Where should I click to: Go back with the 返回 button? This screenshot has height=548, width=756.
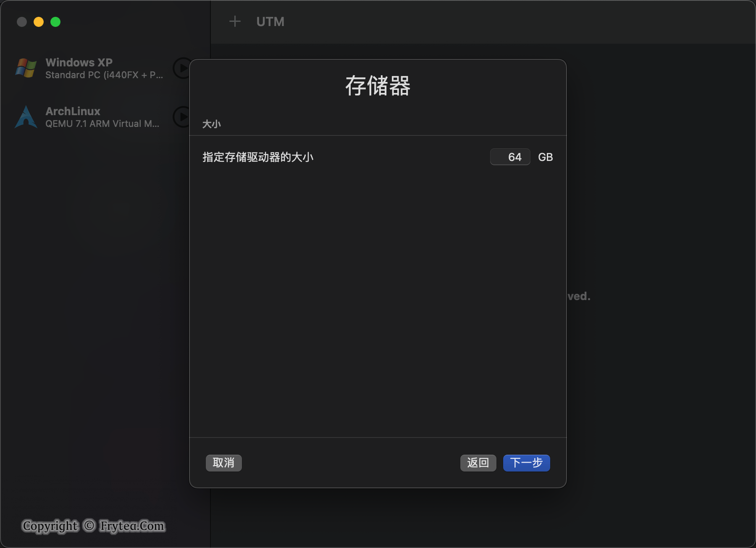click(478, 463)
